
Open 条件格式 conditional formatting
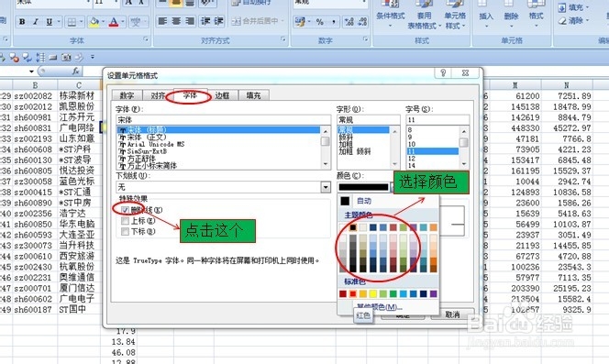click(391, 15)
